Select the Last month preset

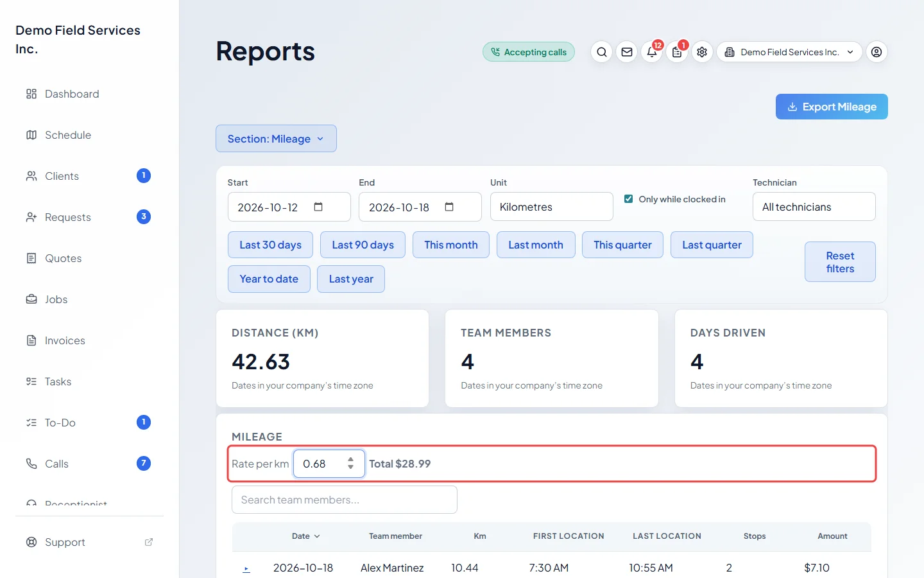[x=536, y=245]
